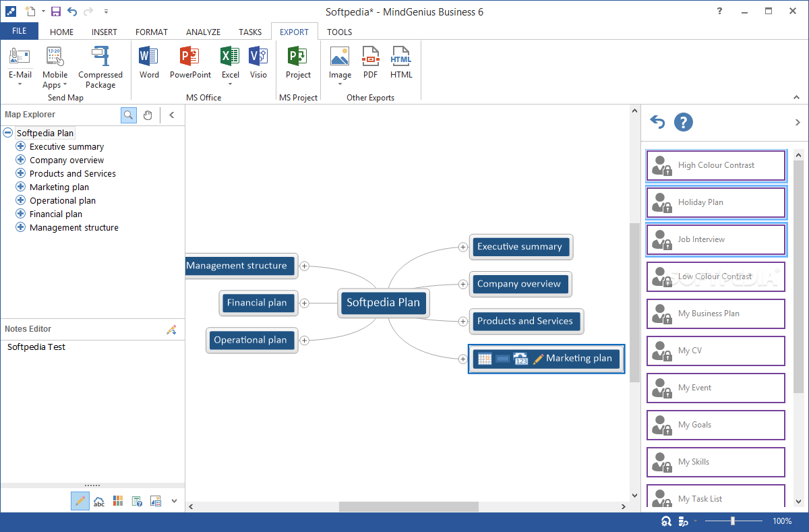The width and height of the screenshot is (809, 532).
Task: Choose the My Business Plan template
Action: point(716,314)
